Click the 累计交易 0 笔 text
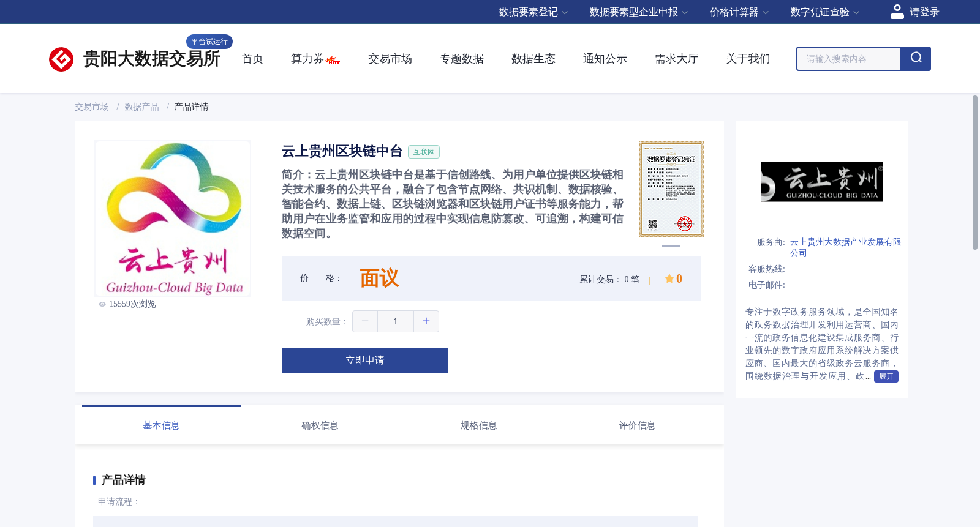This screenshot has width=980, height=527. click(x=609, y=280)
